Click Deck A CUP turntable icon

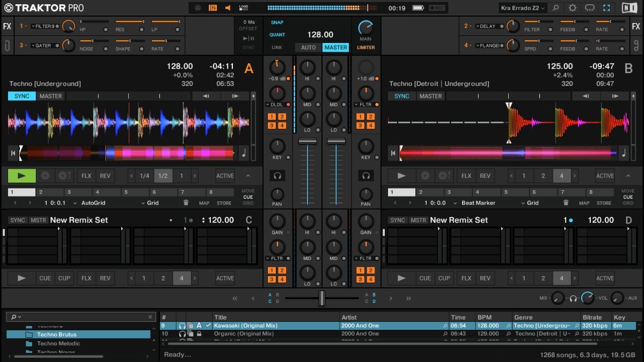pyautogui.click(x=64, y=176)
